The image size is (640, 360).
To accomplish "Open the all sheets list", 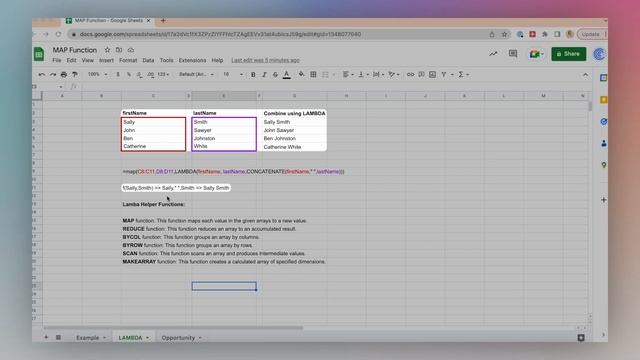I will tap(58, 338).
